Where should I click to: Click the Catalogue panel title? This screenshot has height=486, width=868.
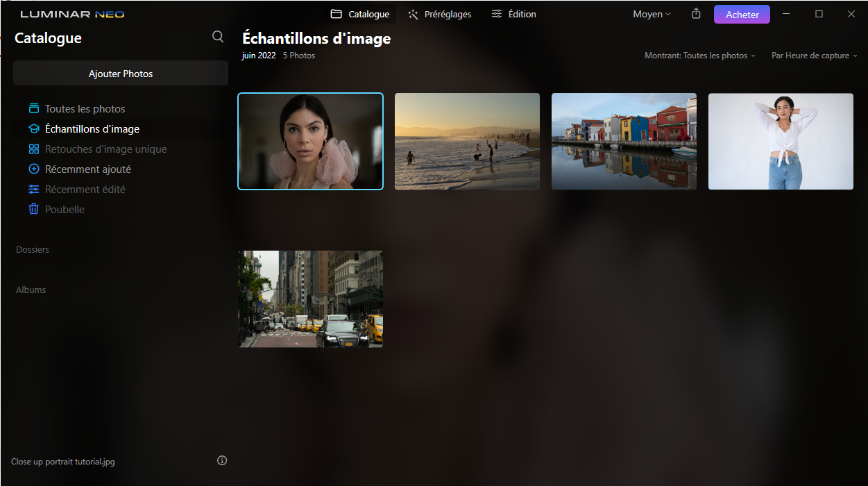(48, 38)
